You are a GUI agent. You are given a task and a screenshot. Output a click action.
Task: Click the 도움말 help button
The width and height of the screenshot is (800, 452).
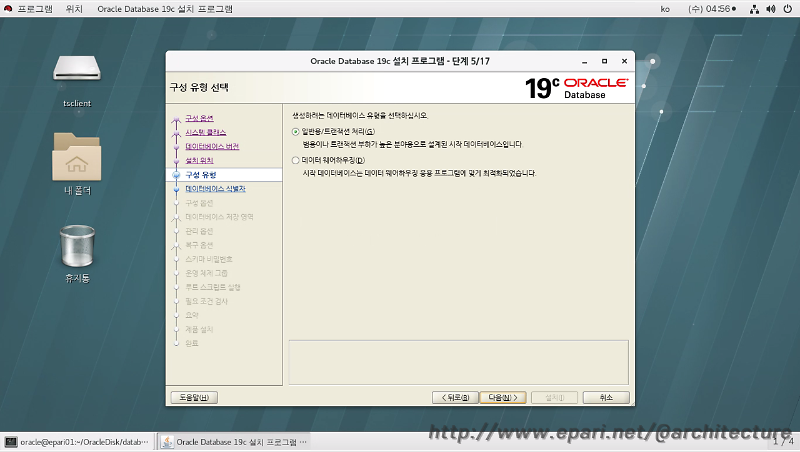[x=194, y=397]
